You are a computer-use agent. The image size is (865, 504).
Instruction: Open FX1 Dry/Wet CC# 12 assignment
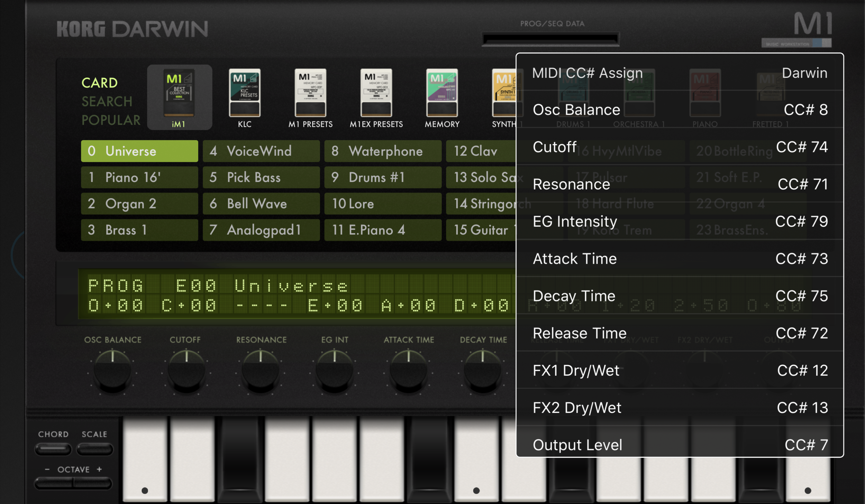pos(680,371)
